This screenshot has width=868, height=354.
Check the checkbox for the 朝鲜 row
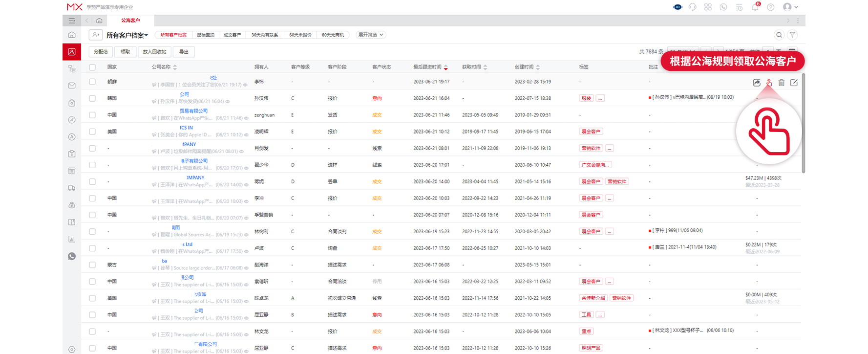92,82
